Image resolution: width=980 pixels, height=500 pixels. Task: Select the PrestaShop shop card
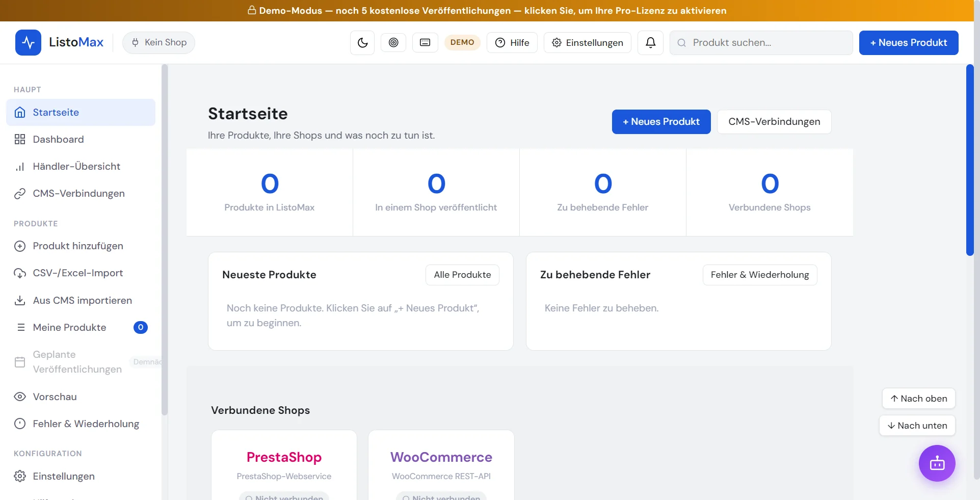coord(284,465)
